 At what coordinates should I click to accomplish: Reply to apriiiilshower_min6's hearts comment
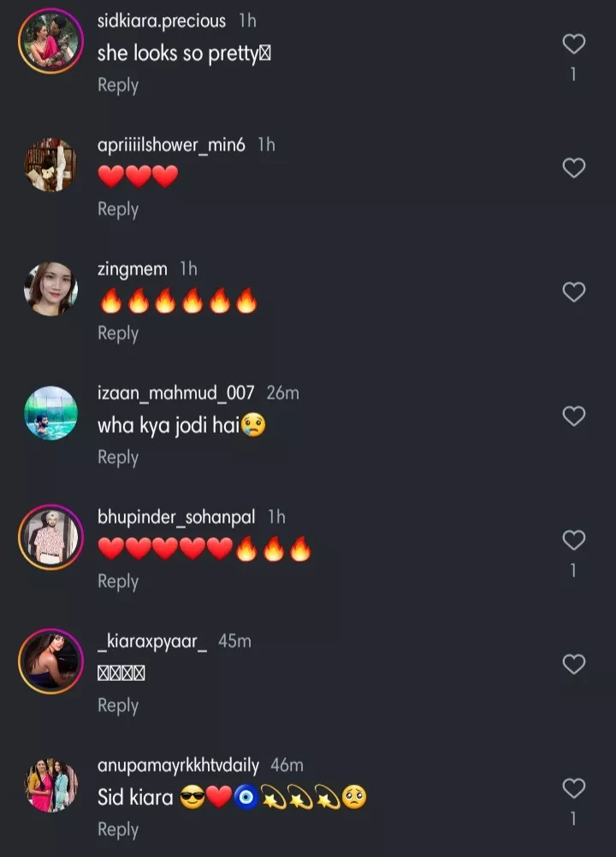118,210
